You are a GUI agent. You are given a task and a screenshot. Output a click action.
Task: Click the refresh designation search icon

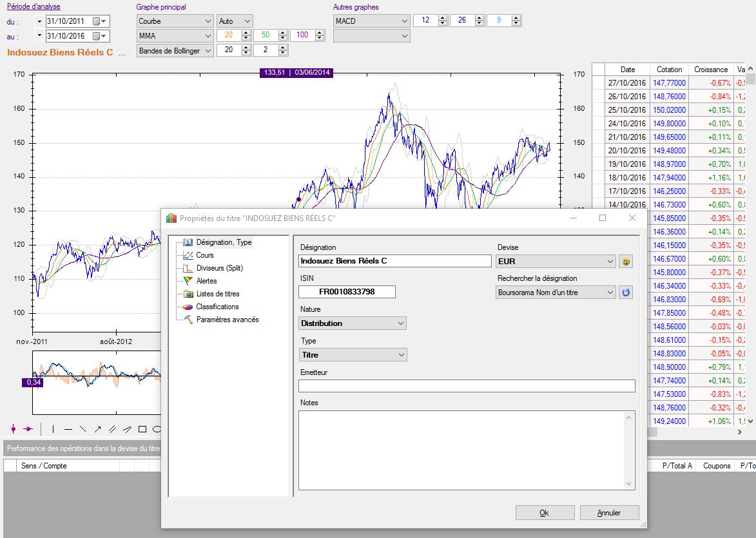point(625,293)
